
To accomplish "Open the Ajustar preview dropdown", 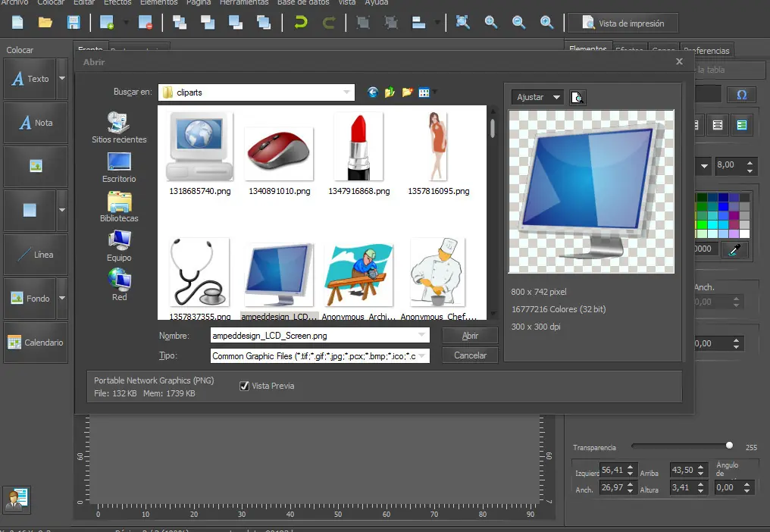I will tap(557, 97).
